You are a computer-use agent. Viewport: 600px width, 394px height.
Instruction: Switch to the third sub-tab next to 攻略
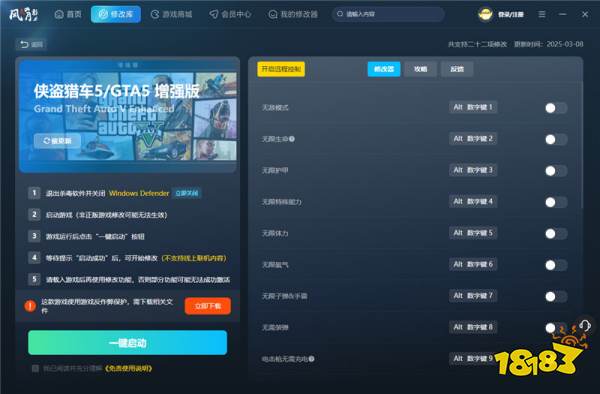pos(457,69)
